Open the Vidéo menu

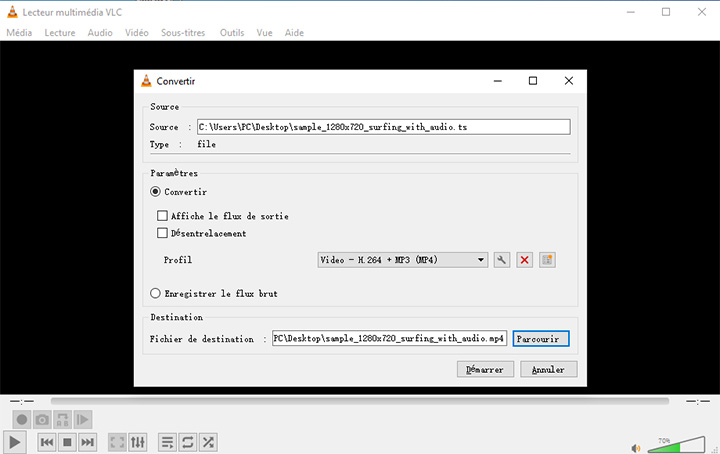click(137, 33)
